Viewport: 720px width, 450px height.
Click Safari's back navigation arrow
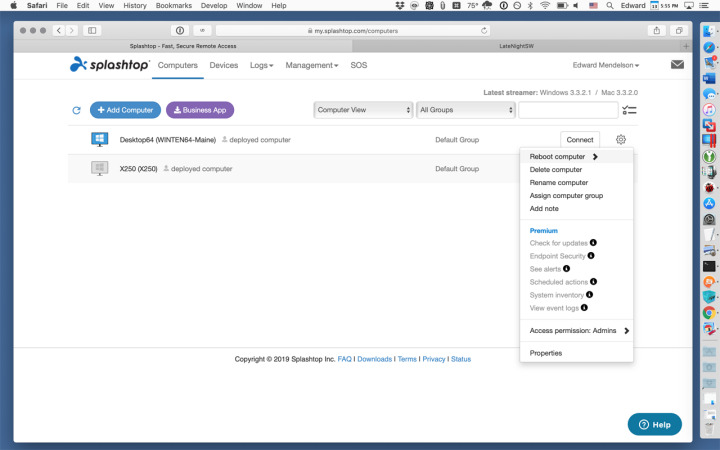[x=59, y=30]
